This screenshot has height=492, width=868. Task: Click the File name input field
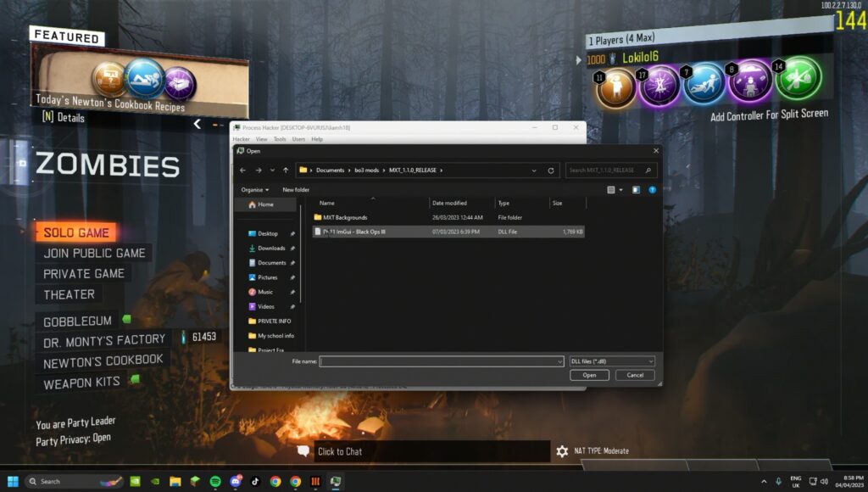click(x=441, y=361)
